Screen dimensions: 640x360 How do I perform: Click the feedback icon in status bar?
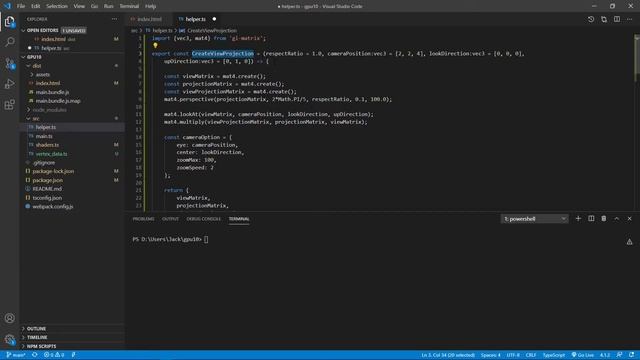[x=620, y=355]
